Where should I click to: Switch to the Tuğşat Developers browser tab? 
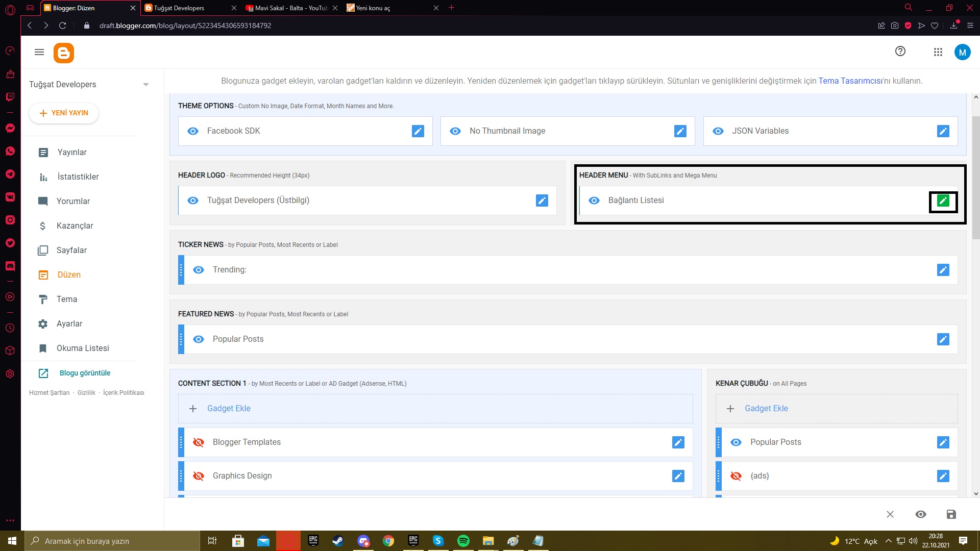click(190, 8)
